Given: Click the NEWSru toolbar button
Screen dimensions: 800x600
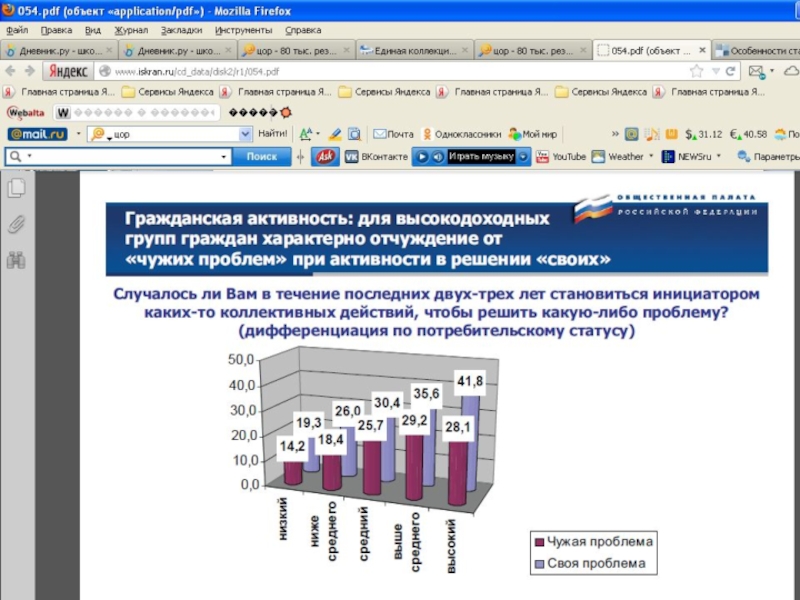Looking at the screenshot, I should [x=686, y=157].
